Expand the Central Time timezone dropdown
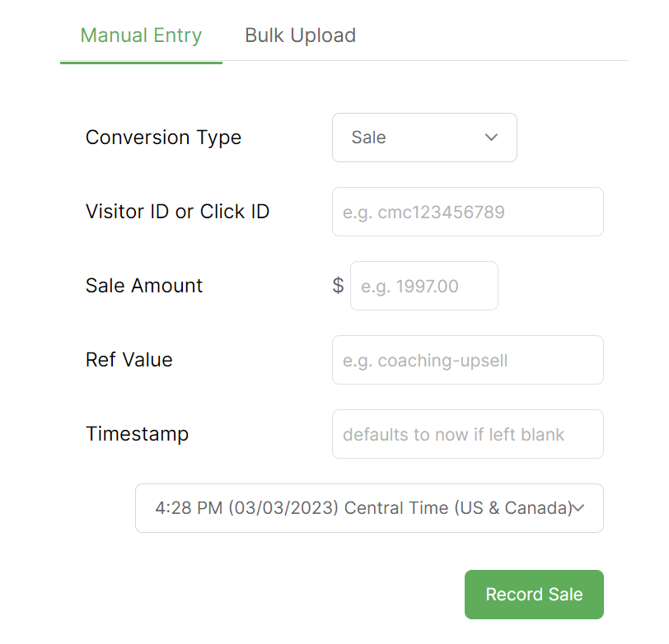669x644 pixels. (369, 508)
